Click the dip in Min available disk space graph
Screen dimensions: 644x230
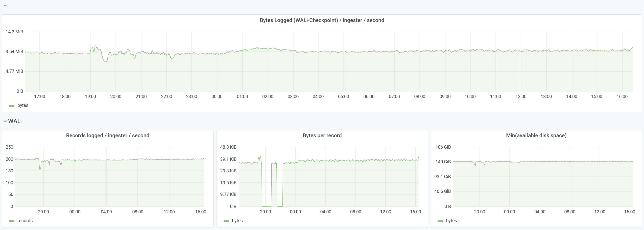click(x=475, y=166)
